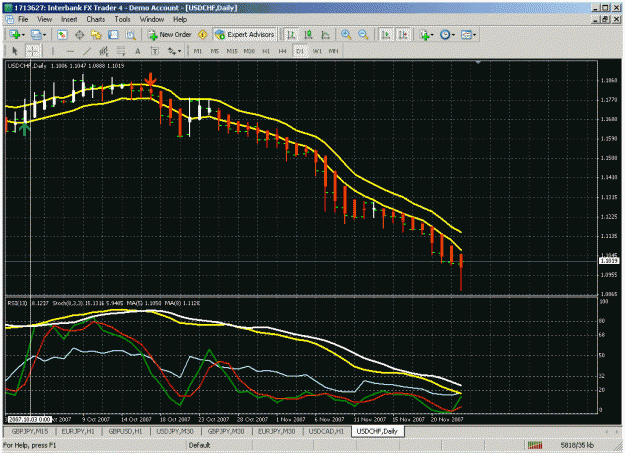Click the Default profile status field

199,445
